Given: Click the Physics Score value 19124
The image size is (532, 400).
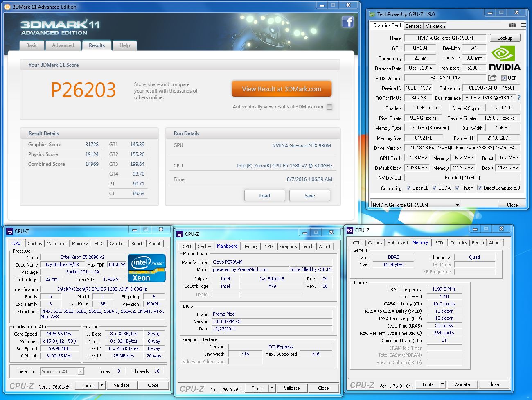Looking at the screenshot, I should pyautogui.click(x=92, y=154).
